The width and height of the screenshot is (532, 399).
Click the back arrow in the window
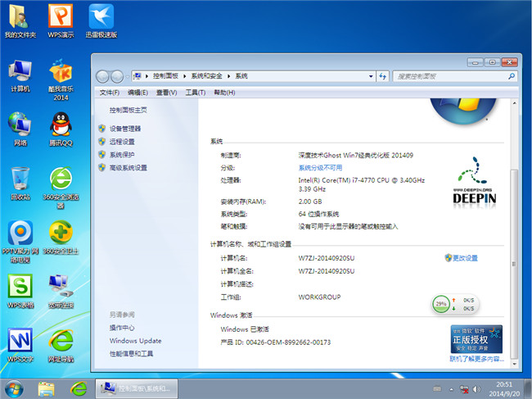point(102,75)
